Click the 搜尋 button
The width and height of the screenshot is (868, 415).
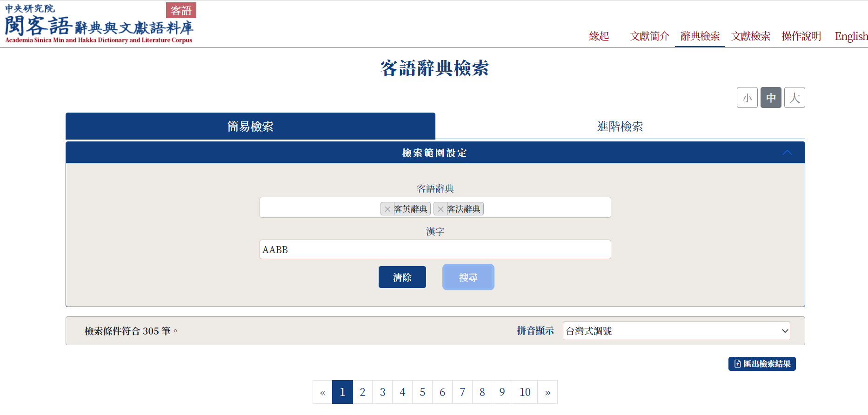pos(468,277)
